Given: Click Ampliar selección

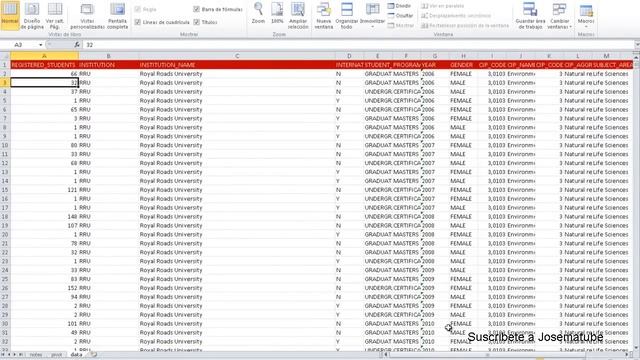Looking at the screenshot, I should tap(298, 15).
